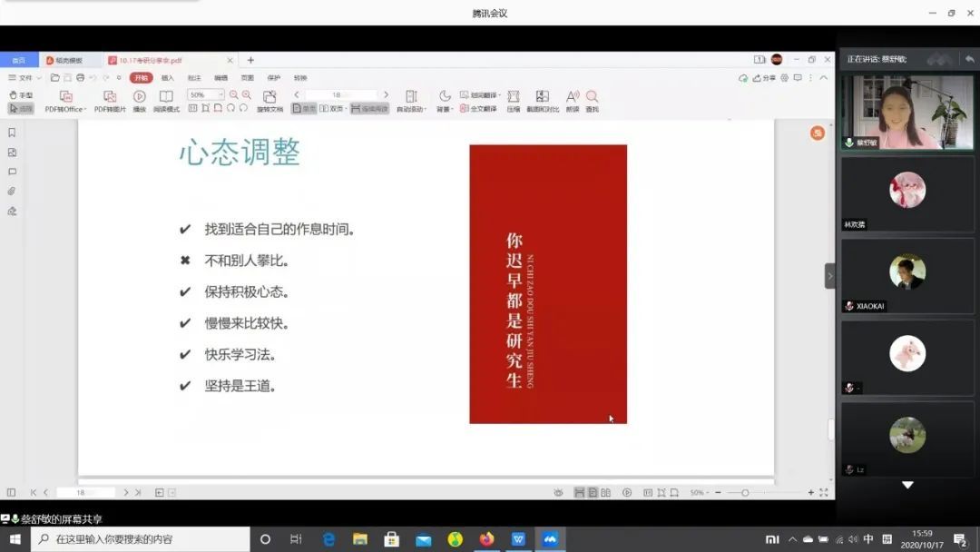Click the Windows taskbar search box
The image size is (980, 552).
tap(141, 539)
